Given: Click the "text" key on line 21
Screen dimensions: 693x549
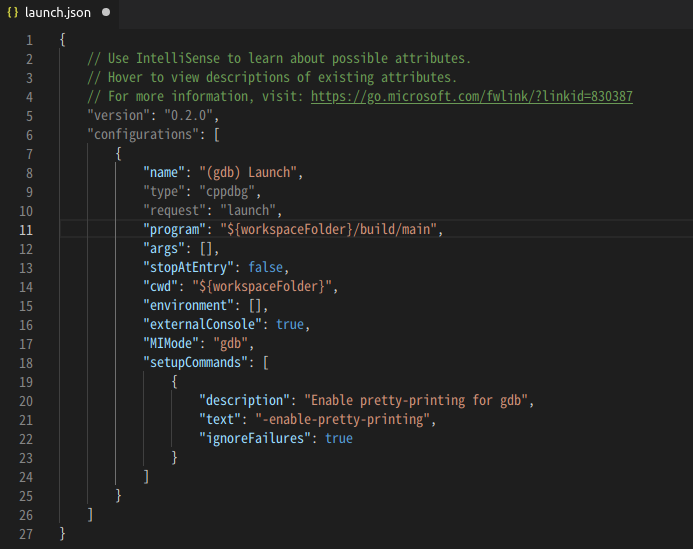Looking at the screenshot, I should point(220,419).
